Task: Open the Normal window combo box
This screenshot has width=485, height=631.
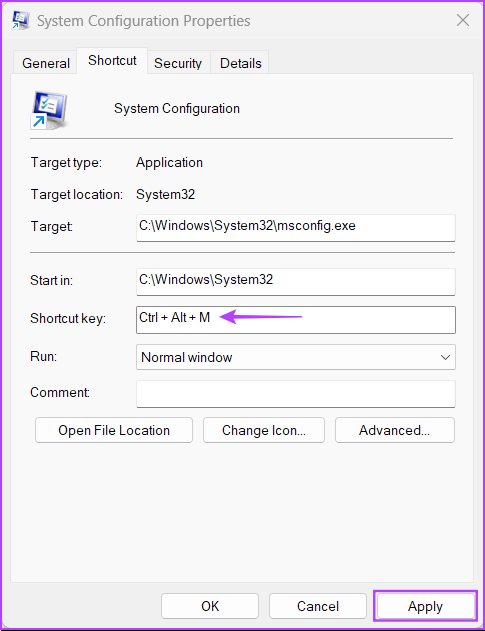Action: [296, 357]
